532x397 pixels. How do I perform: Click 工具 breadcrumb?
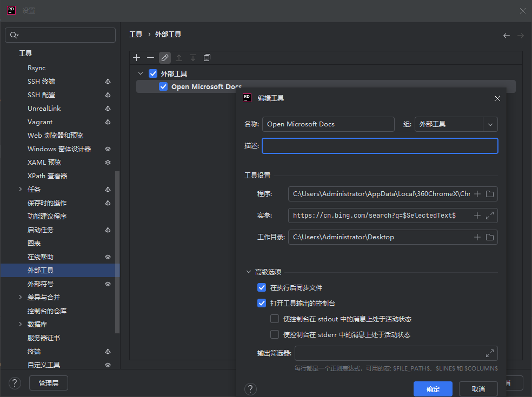136,35
